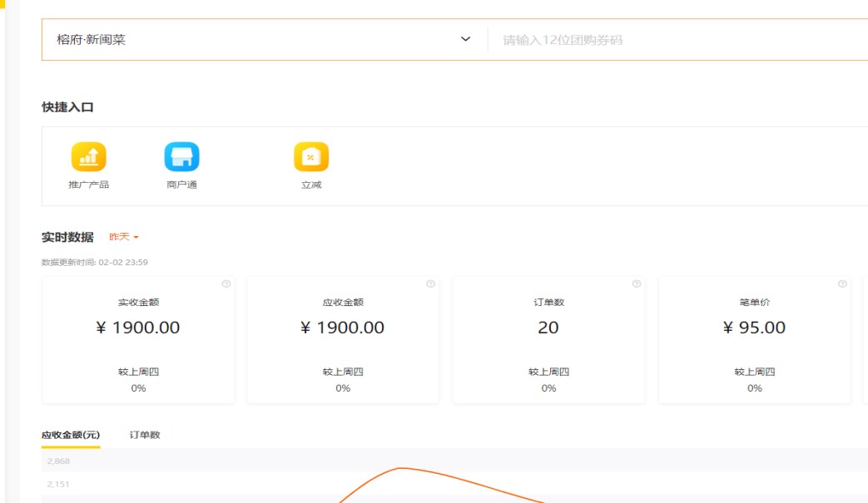Click help icon on 笔单价 card
Viewport: 868px width, 503px height.
[842, 284]
